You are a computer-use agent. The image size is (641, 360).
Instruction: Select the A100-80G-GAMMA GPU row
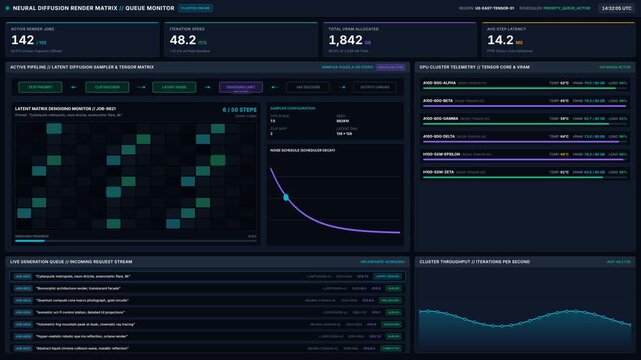click(x=524, y=121)
